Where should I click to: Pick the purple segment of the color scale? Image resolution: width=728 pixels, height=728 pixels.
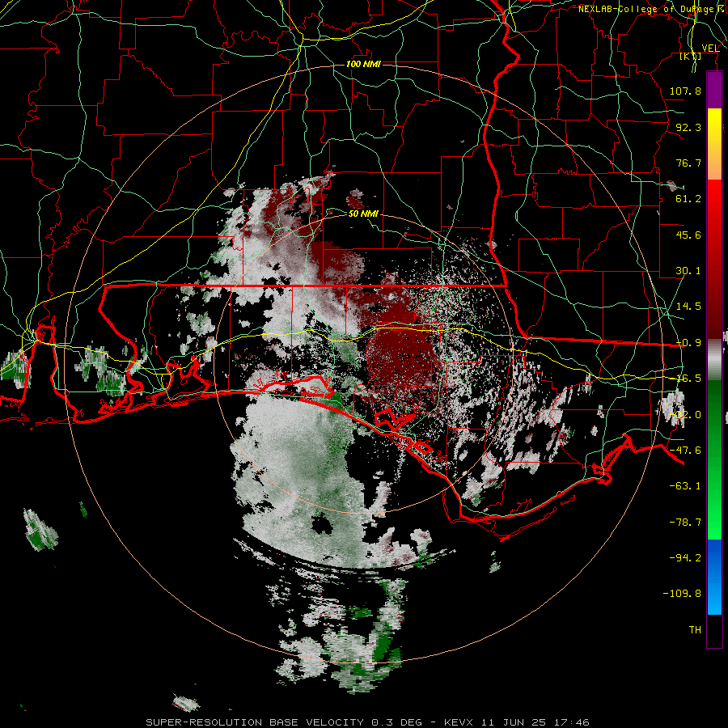(x=714, y=90)
